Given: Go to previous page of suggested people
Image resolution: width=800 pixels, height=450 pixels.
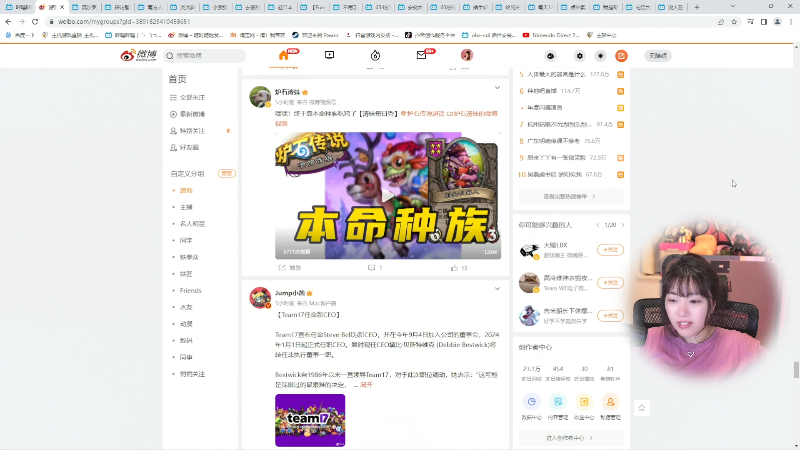Looking at the screenshot, I should tap(597, 225).
